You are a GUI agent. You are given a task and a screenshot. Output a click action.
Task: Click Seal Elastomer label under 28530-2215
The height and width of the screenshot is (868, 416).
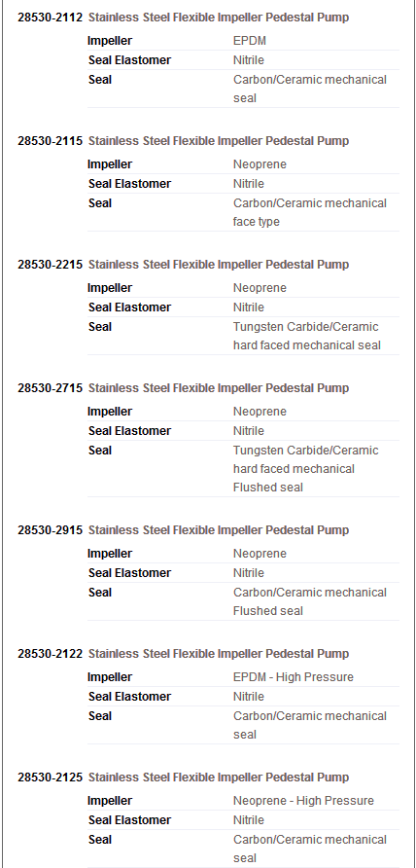click(x=129, y=307)
